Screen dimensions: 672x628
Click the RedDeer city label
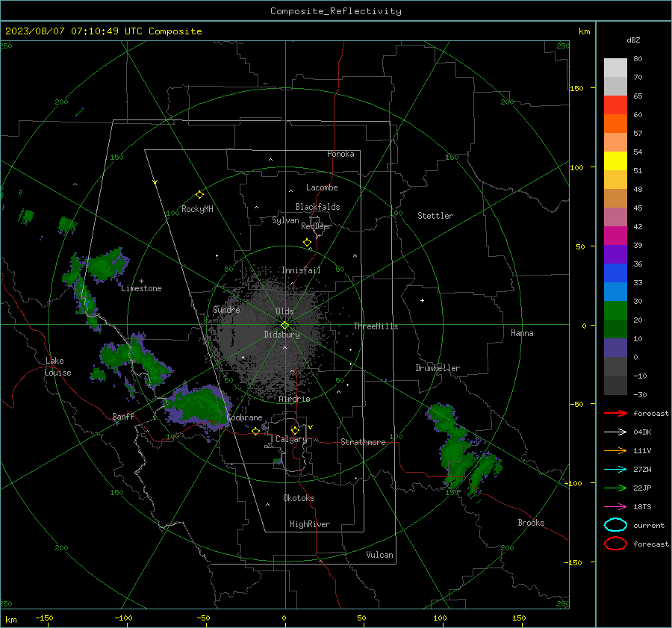click(317, 226)
